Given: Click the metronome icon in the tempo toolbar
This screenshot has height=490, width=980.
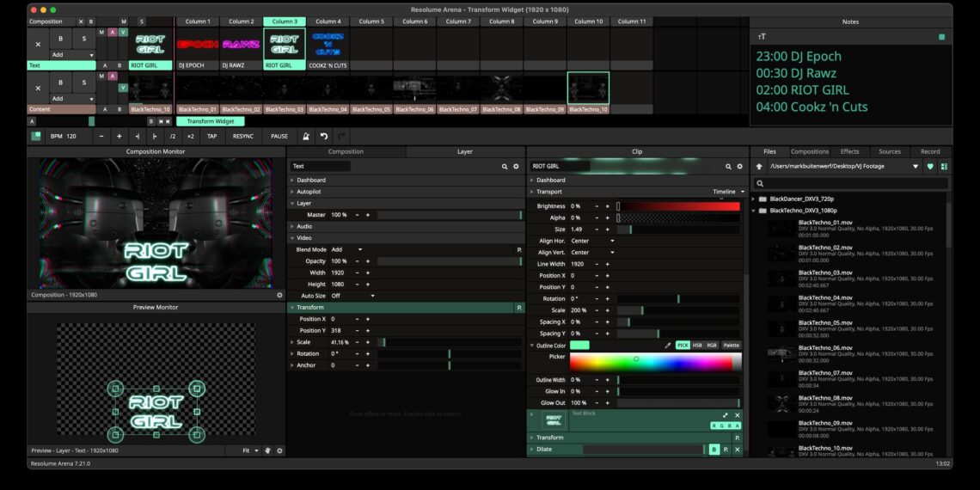Looking at the screenshot, I should (x=305, y=136).
